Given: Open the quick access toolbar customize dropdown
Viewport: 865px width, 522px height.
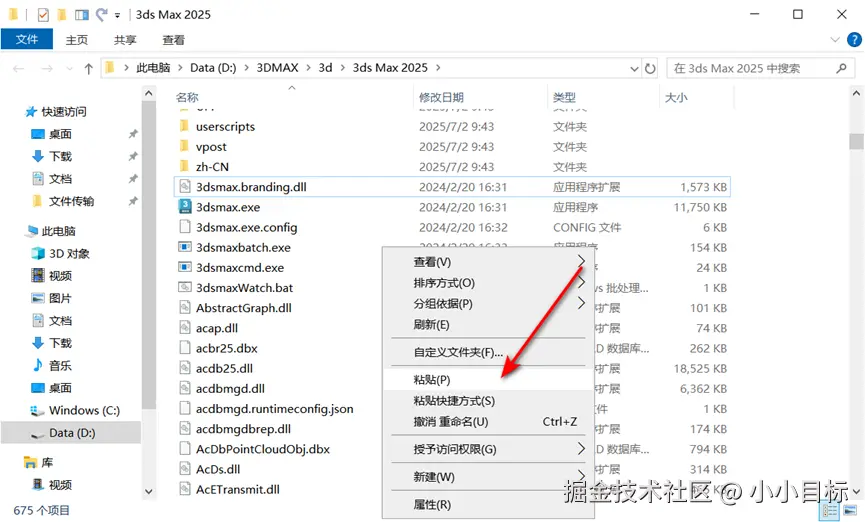Looking at the screenshot, I should point(118,15).
